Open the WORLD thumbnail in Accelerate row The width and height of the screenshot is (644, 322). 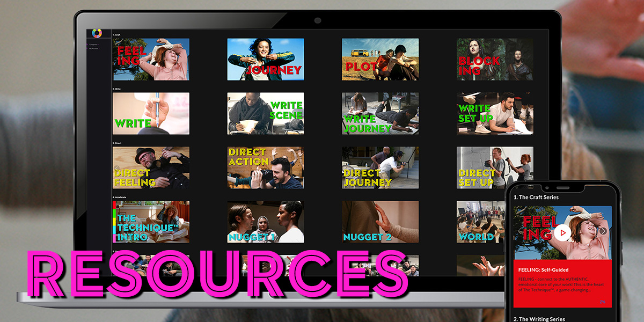tap(480, 222)
